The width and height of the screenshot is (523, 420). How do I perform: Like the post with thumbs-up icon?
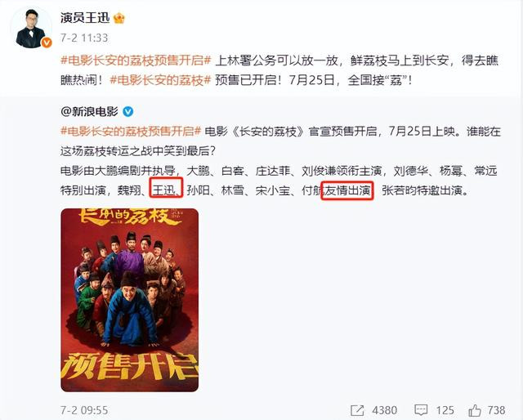point(475,410)
